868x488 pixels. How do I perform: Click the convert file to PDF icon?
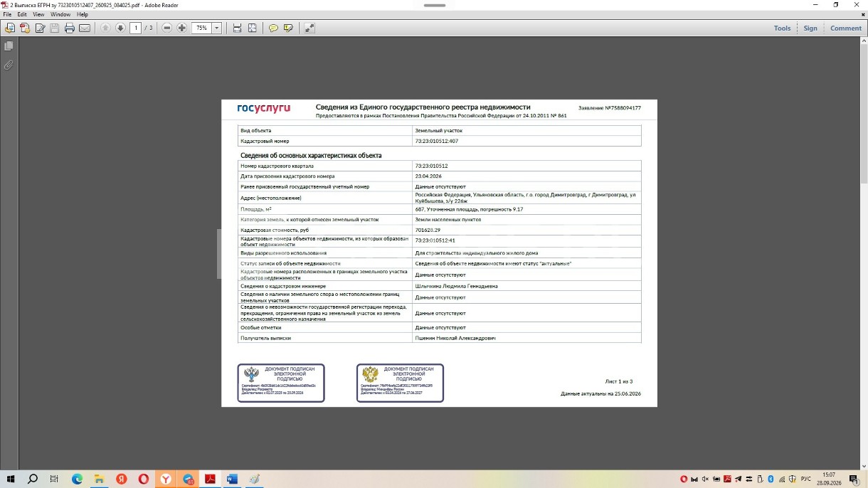coord(10,28)
